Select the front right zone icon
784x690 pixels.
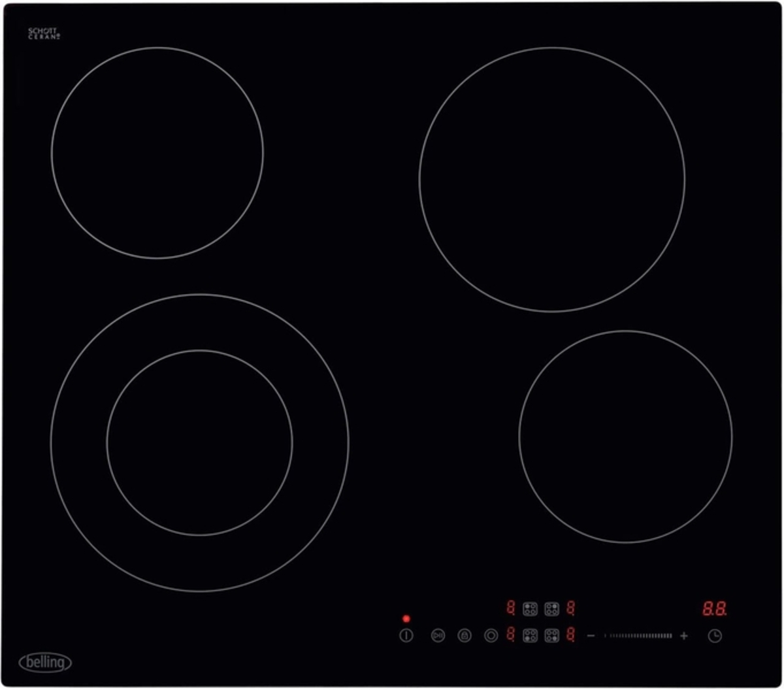point(552,635)
